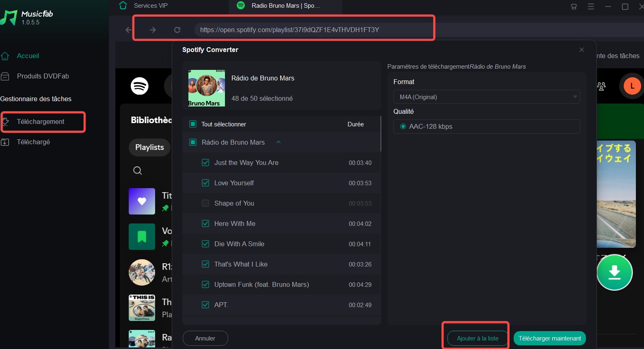Open the green bookmark episodes item
Viewport: 644px width, 349px height.
pyautogui.click(x=142, y=236)
